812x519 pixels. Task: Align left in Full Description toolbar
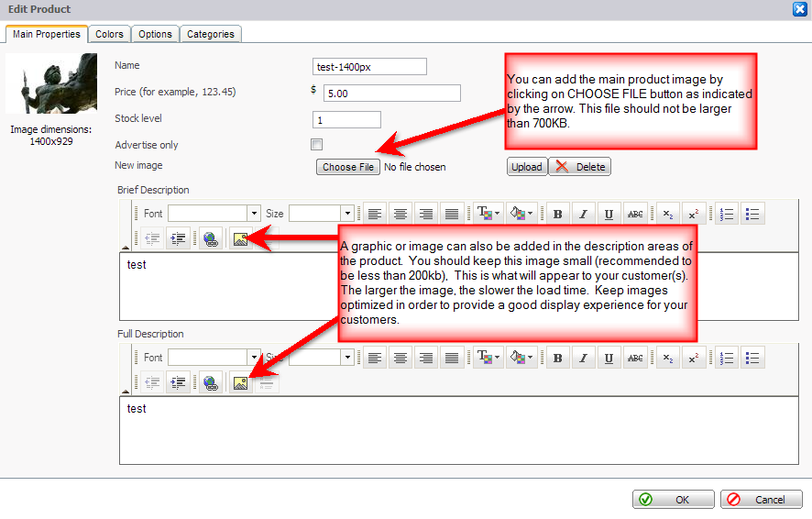pos(375,358)
